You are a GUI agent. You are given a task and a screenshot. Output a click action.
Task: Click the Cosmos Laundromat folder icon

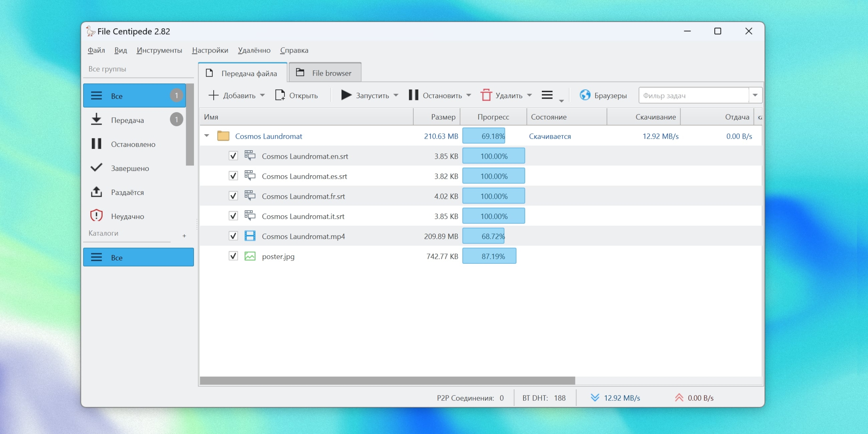click(x=223, y=136)
